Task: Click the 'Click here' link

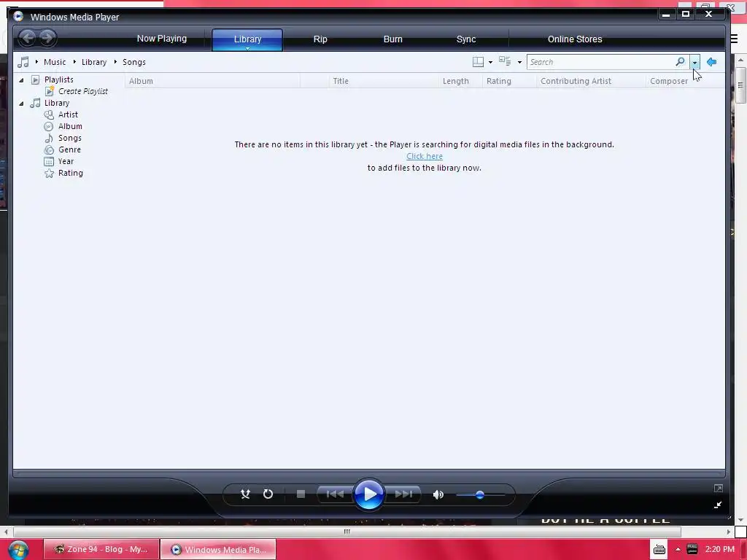Action: coord(425,156)
